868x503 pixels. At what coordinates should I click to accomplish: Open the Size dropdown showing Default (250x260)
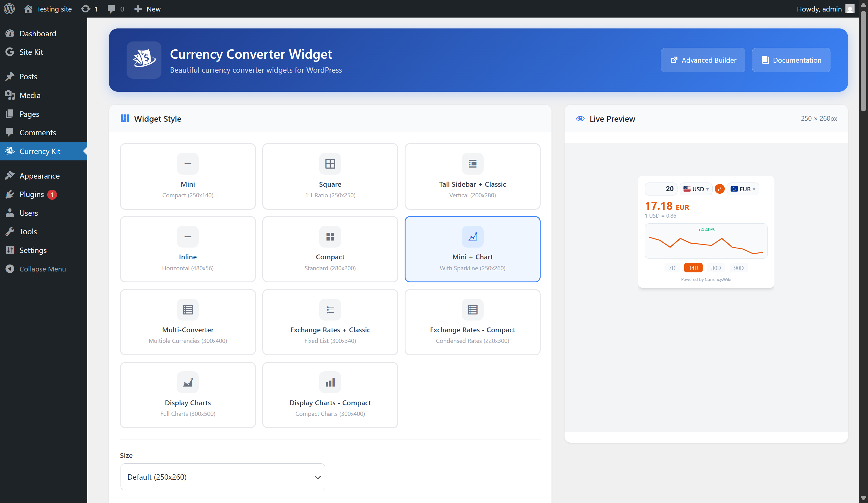pyautogui.click(x=222, y=477)
